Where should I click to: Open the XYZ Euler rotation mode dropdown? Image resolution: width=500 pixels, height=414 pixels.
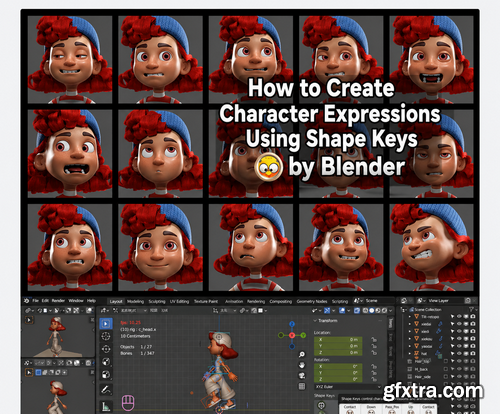click(x=347, y=387)
